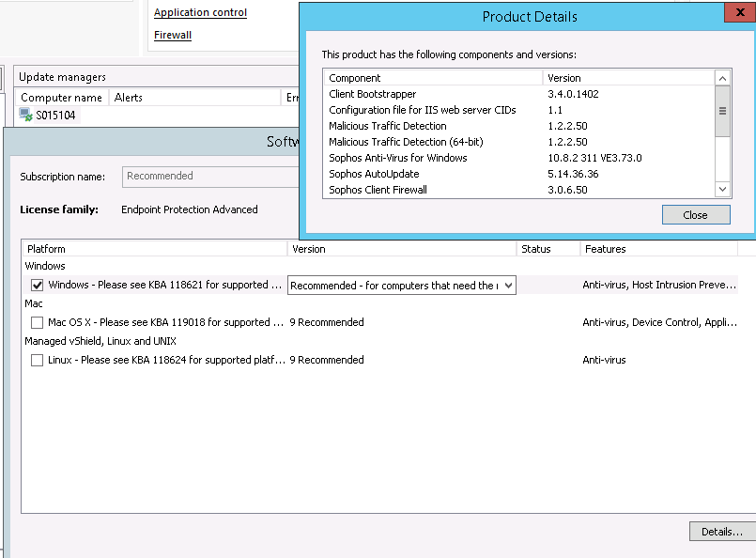This screenshot has width=756, height=558.
Task: Select the Client Bootstrapper row
Action: (519, 94)
